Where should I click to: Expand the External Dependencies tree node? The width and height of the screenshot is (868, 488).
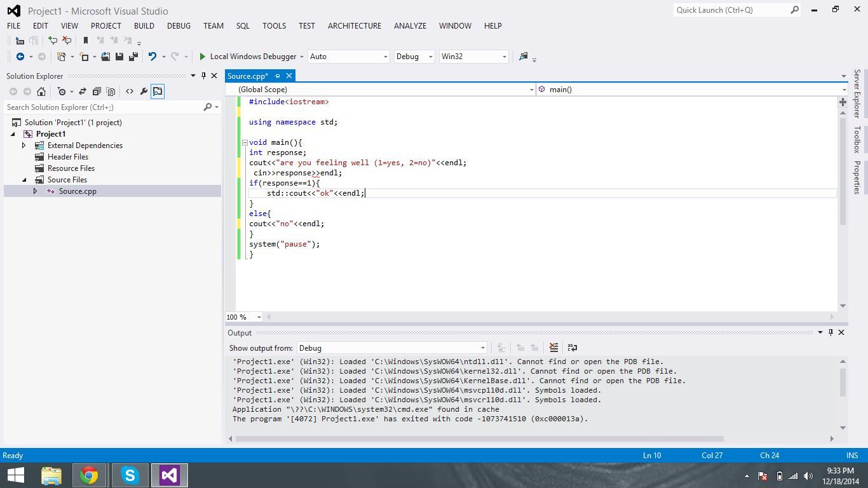click(x=24, y=146)
